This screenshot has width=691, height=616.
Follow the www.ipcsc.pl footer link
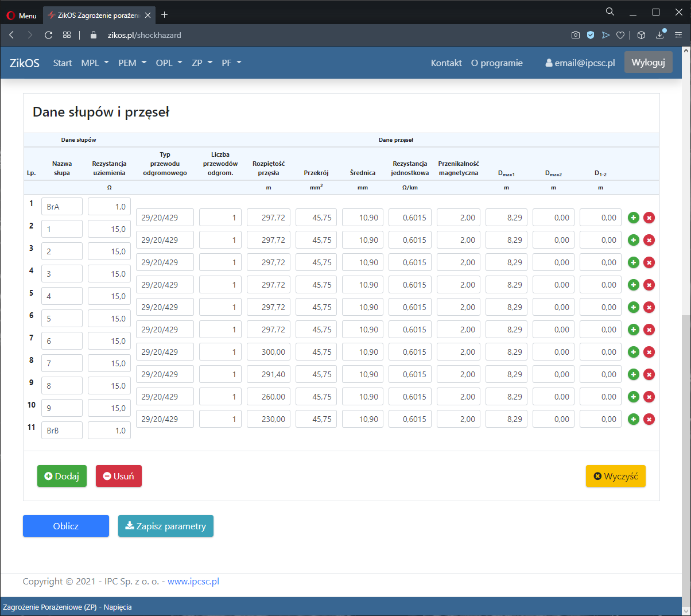pos(193,581)
